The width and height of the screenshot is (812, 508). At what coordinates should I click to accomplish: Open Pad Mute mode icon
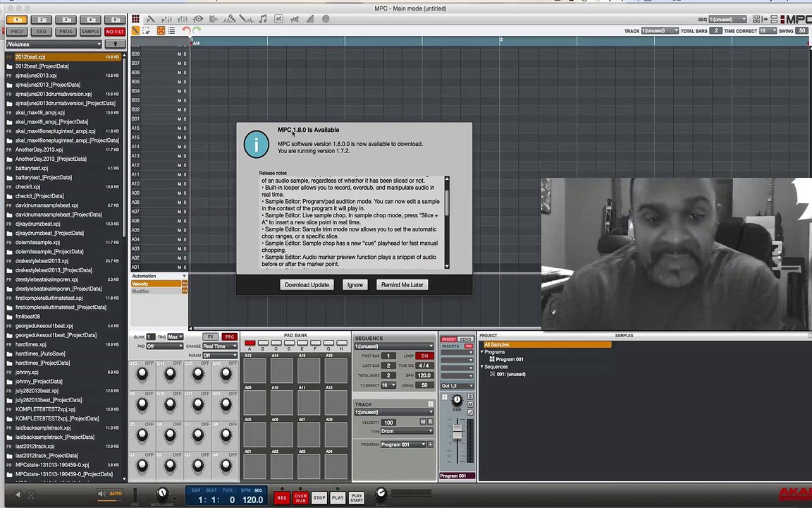278,19
